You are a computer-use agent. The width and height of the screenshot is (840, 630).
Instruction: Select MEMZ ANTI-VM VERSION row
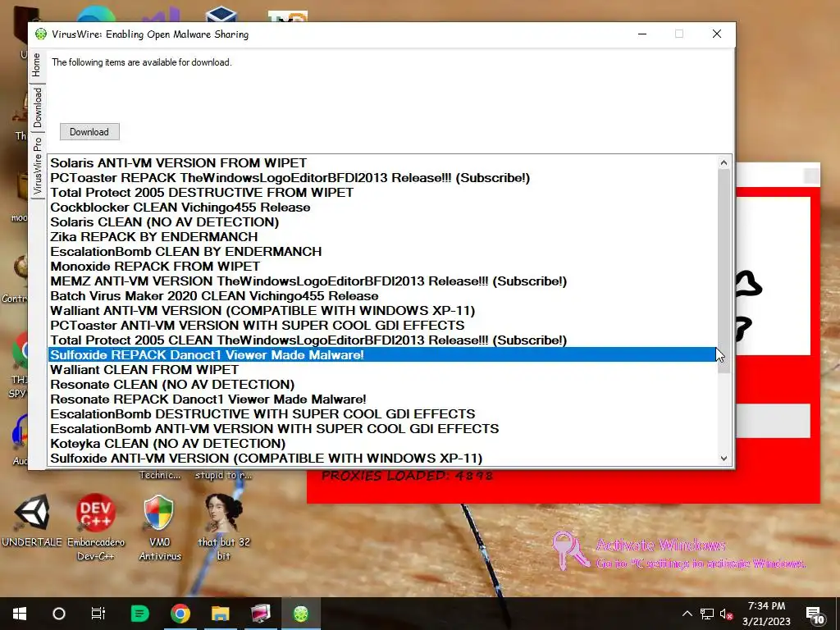tap(382, 281)
